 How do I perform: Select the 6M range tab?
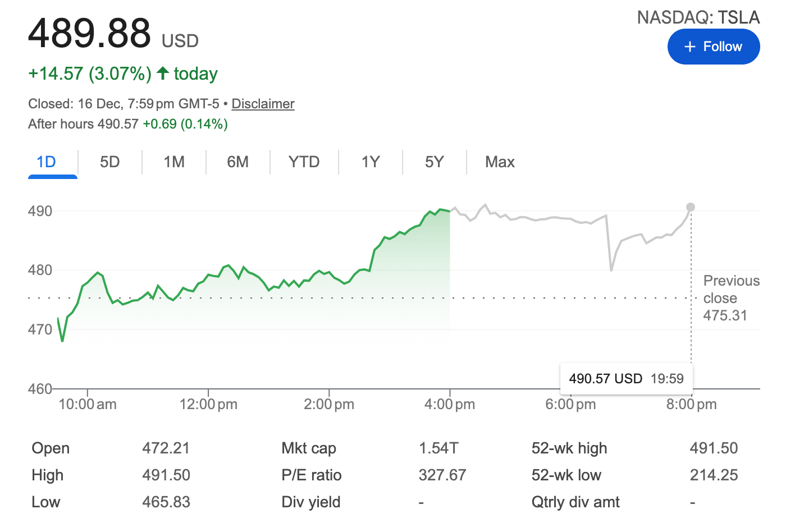(x=237, y=162)
